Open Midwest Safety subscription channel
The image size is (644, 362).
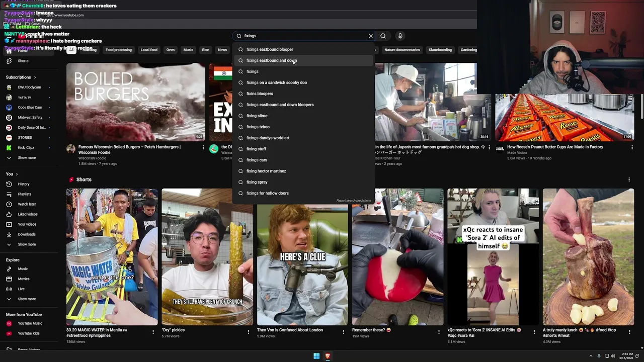[x=30, y=118]
